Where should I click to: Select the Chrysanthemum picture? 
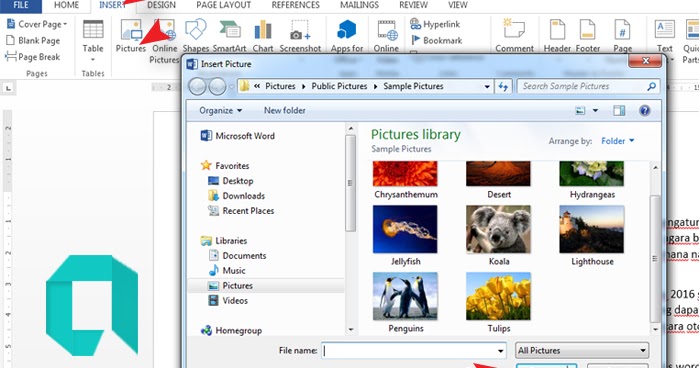coord(405,180)
